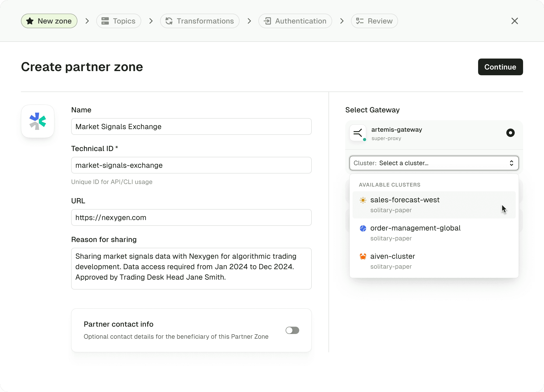Click into the Technical ID field

[191, 165]
